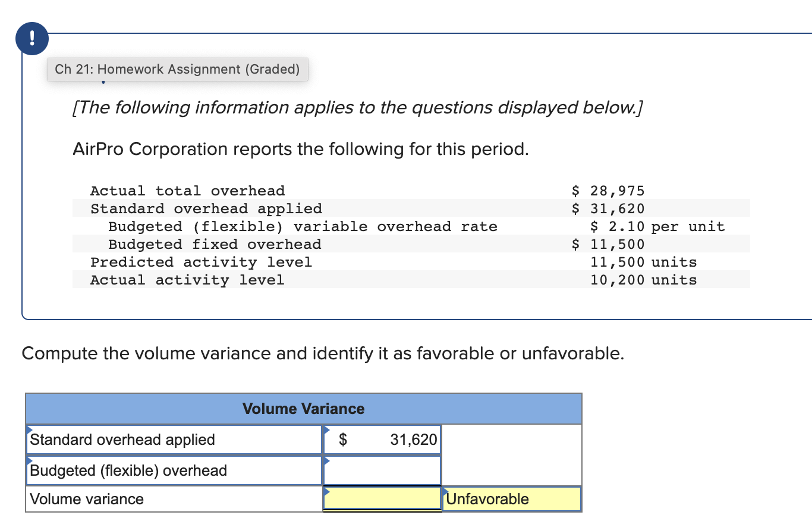Click the Volume variance row label
This screenshot has width=812, height=531.
pos(87,499)
